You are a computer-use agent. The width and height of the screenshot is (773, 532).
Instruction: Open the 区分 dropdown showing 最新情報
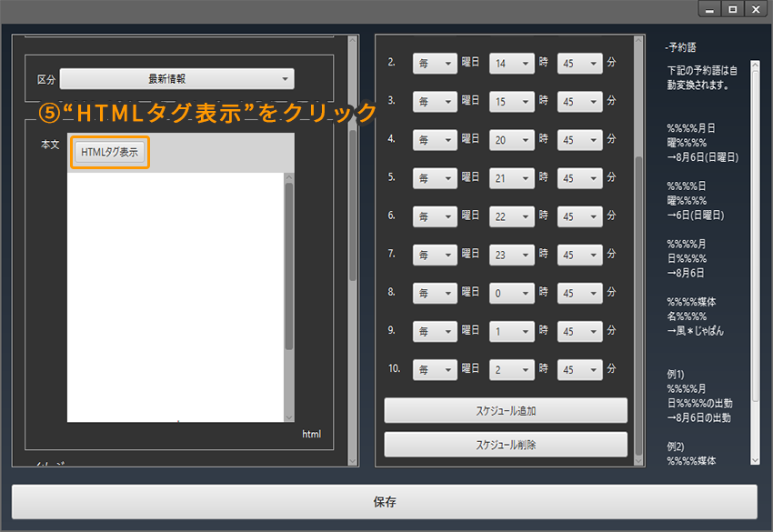(x=177, y=79)
